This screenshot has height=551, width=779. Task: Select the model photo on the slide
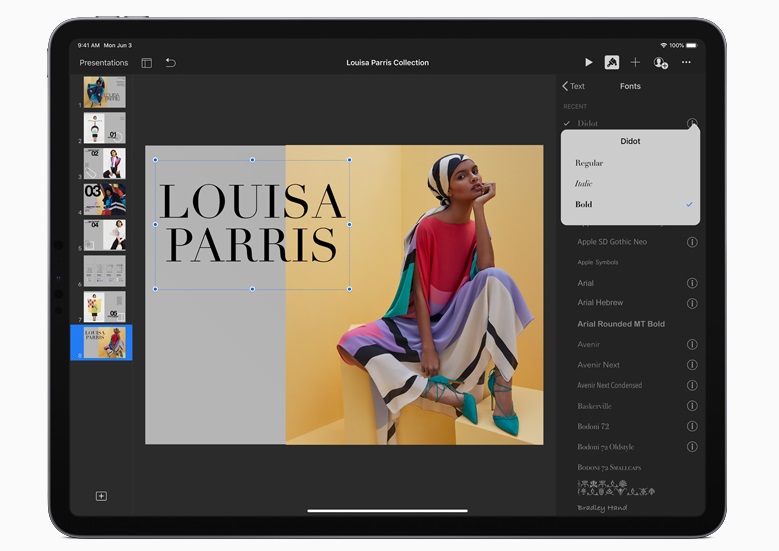pyautogui.click(x=414, y=295)
